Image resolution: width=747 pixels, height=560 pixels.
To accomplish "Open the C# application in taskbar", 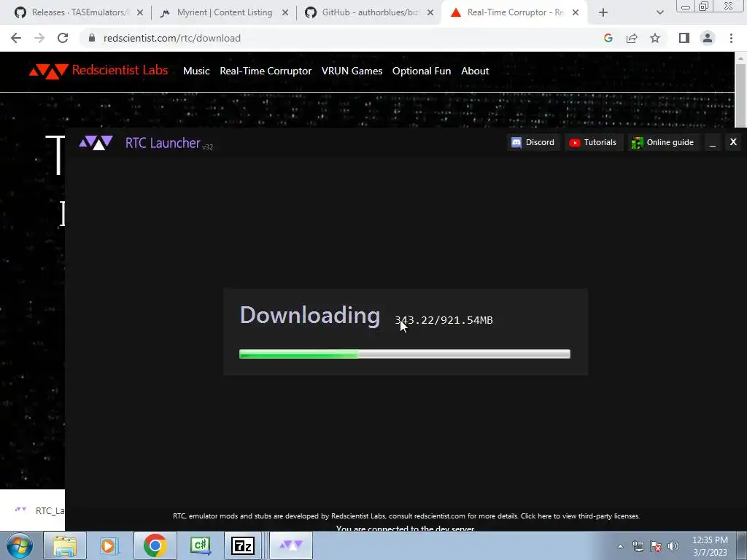I will point(200,545).
